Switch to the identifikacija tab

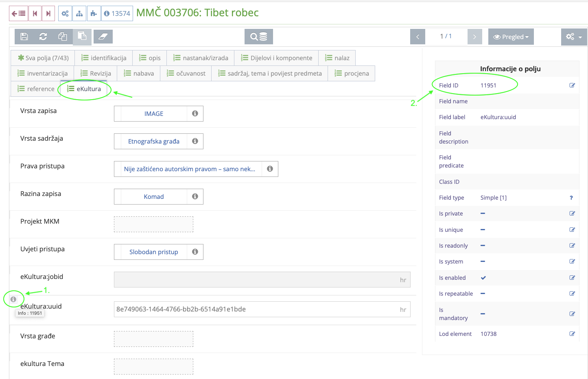(x=103, y=58)
